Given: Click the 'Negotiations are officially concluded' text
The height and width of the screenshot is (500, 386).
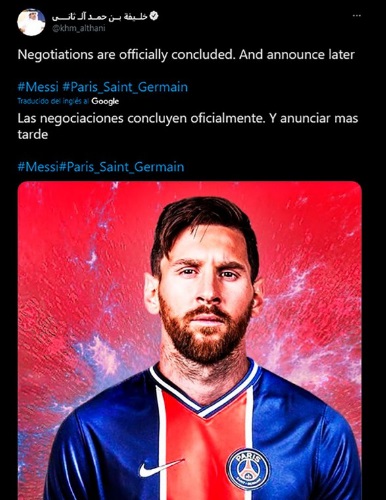Looking at the screenshot, I should click(126, 54).
